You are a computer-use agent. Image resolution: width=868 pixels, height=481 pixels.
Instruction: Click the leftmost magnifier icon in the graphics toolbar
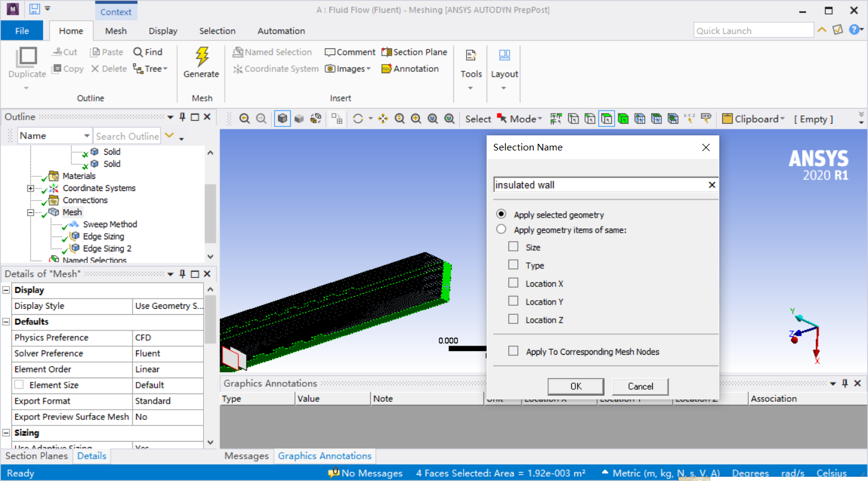244,119
